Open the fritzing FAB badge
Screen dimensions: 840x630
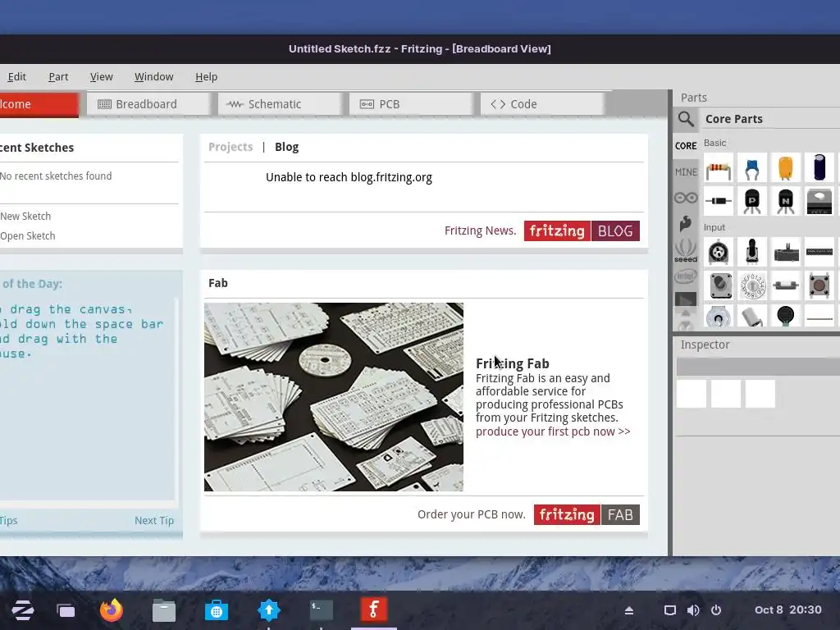(x=587, y=515)
